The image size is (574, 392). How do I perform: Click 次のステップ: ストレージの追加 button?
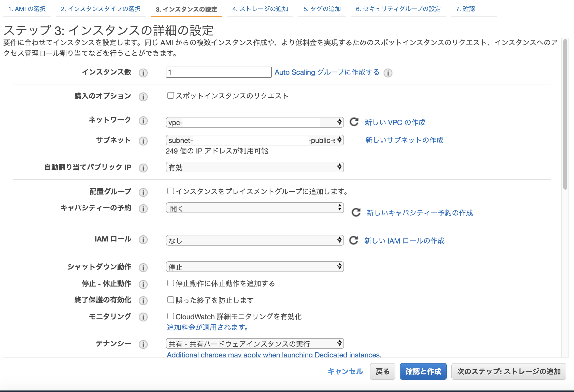[x=509, y=371]
